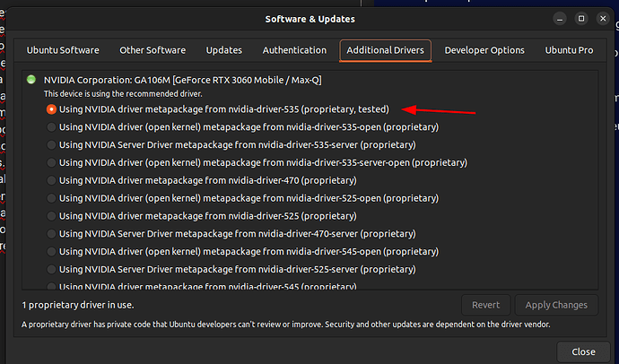This screenshot has width=619, height=364.
Task: Select nvidia-driver-535-server-open radio button
Action: coord(51,162)
